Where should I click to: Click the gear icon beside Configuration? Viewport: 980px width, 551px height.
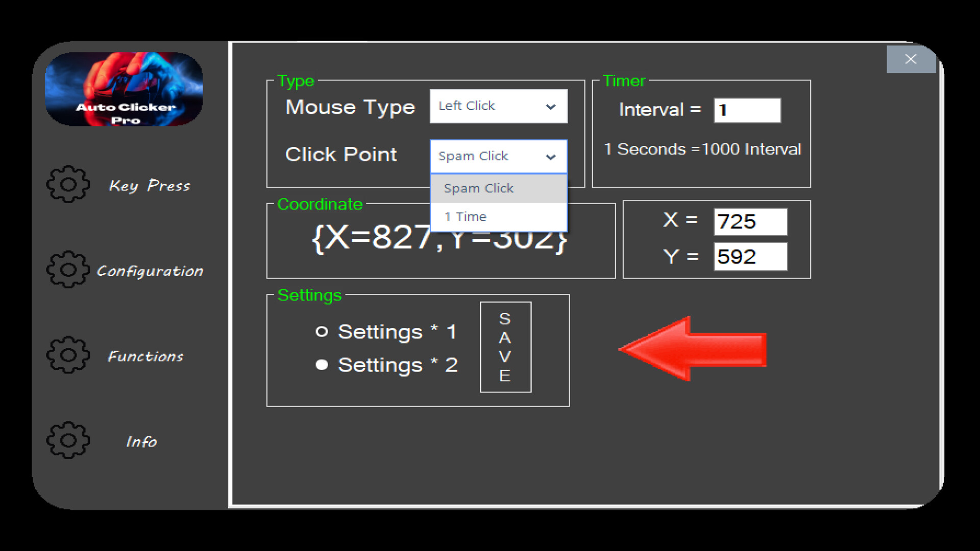point(67,270)
